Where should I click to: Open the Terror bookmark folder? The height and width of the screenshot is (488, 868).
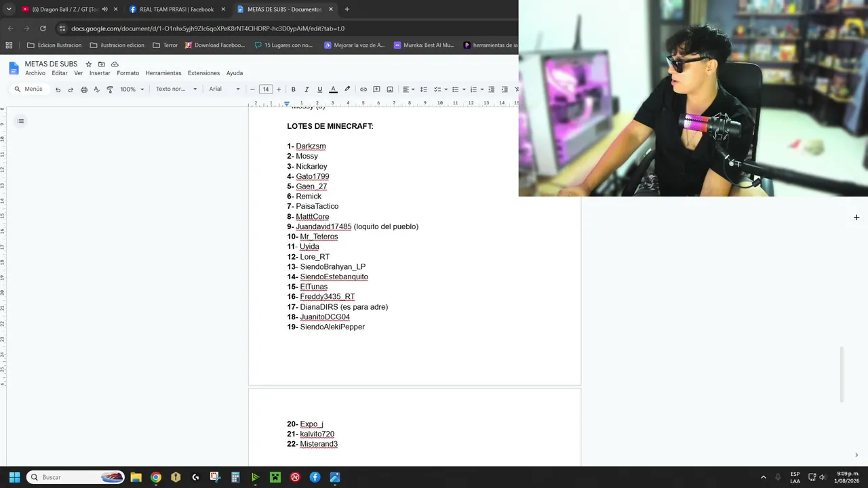(165, 45)
